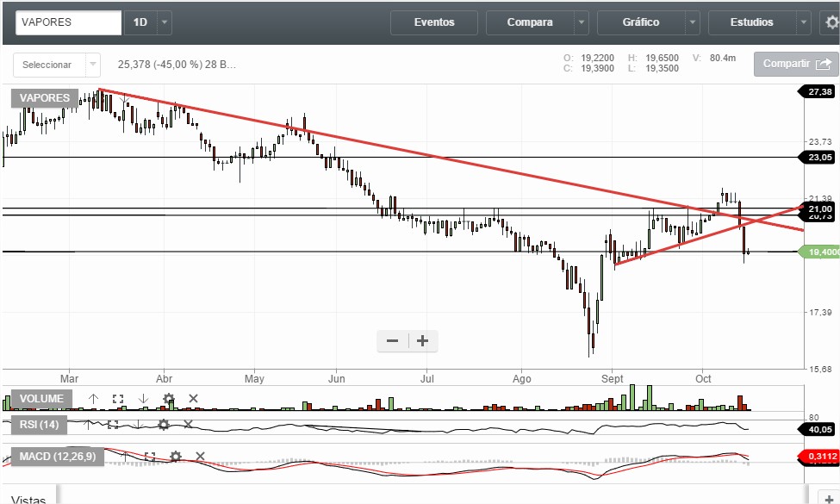Select the RSI (14) panel label
The image size is (840, 504).
pyautogui.click(x=39, y=425)
